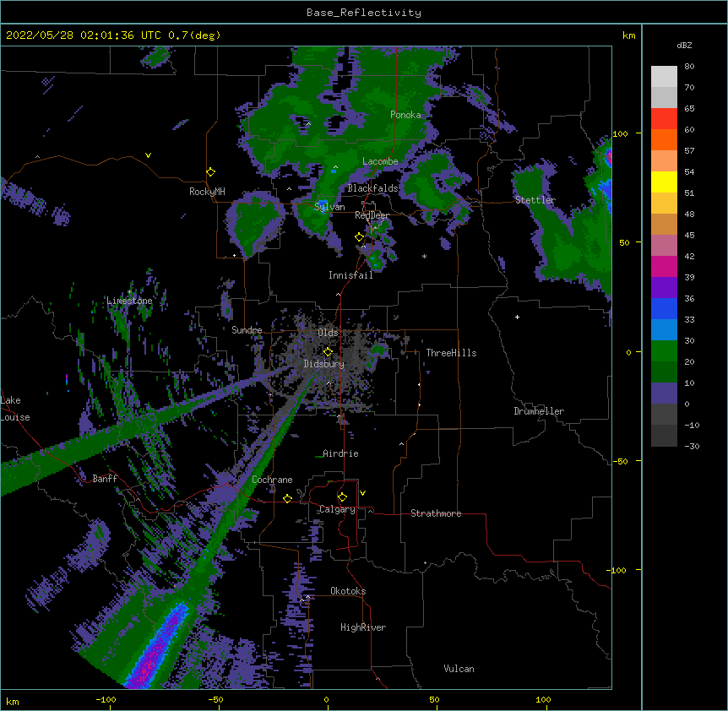Select the slate purple 0-10 dBZ swatch
Viewport: 728px width, 711px height.
(x=664, y=393)
